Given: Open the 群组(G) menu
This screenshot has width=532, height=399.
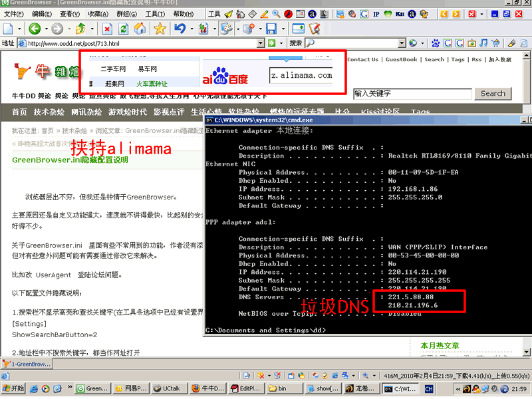Looking at the screenshot, I should point(126,14).
